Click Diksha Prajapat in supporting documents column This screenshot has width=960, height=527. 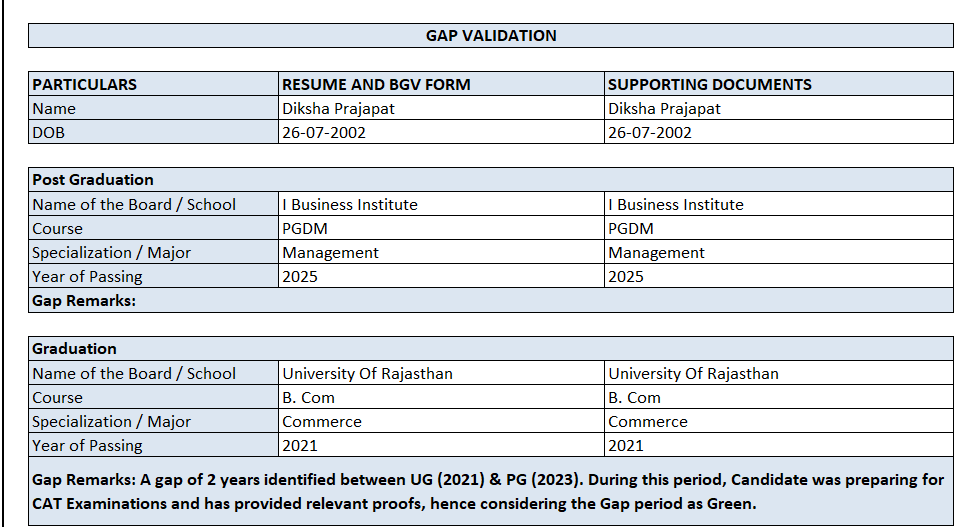coord(664,109)
